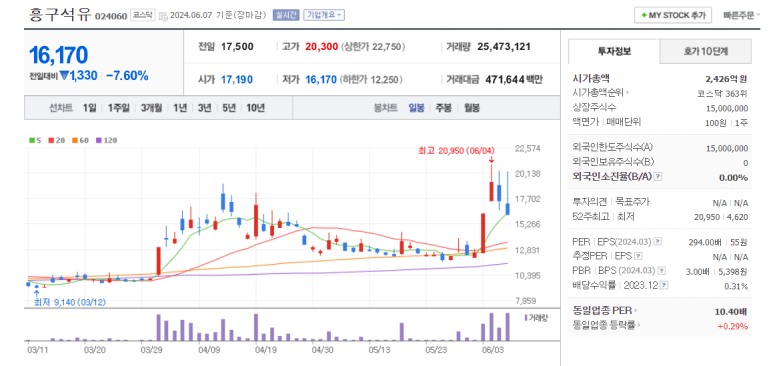Click the blue arrow above 최저 9,140 label
Image resolution: width=773 pixels, height=366 pixels.
(x=37, y=293)
